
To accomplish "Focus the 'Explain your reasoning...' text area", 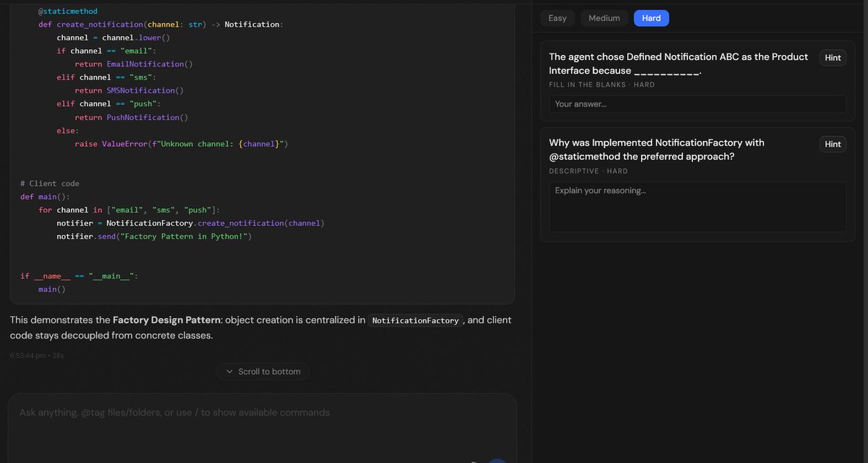I will 697,207.
